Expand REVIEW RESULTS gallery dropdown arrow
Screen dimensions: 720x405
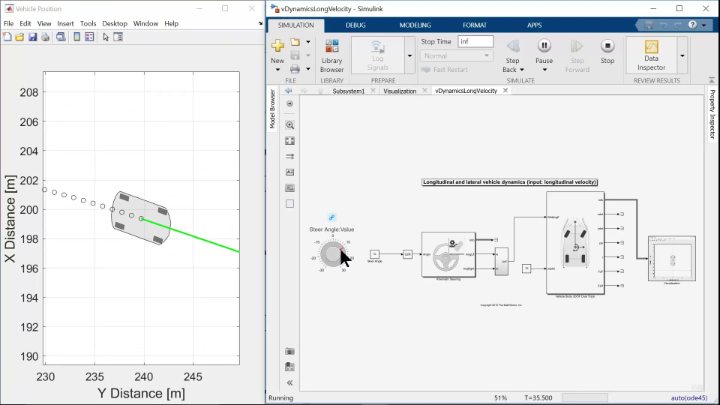[x=682, y=56]
